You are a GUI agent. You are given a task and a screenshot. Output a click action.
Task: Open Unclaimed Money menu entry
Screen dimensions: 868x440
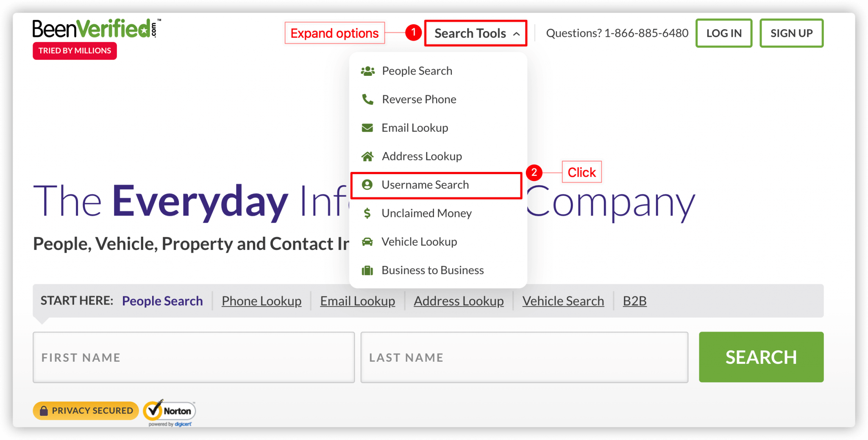438,213
